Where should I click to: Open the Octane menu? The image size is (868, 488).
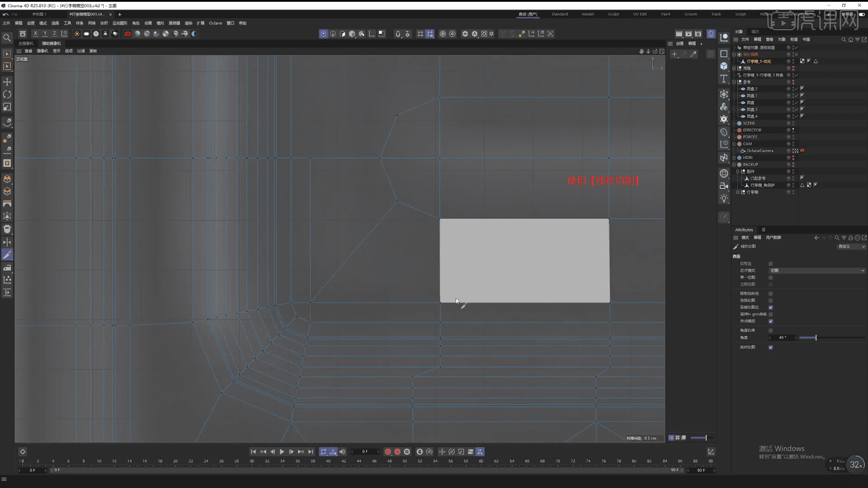tap(215, 23)
